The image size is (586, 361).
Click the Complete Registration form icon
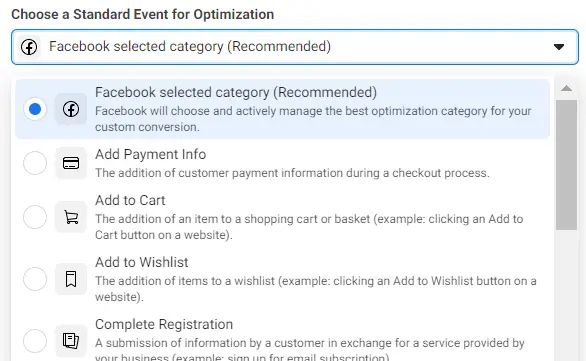point(71,341)
